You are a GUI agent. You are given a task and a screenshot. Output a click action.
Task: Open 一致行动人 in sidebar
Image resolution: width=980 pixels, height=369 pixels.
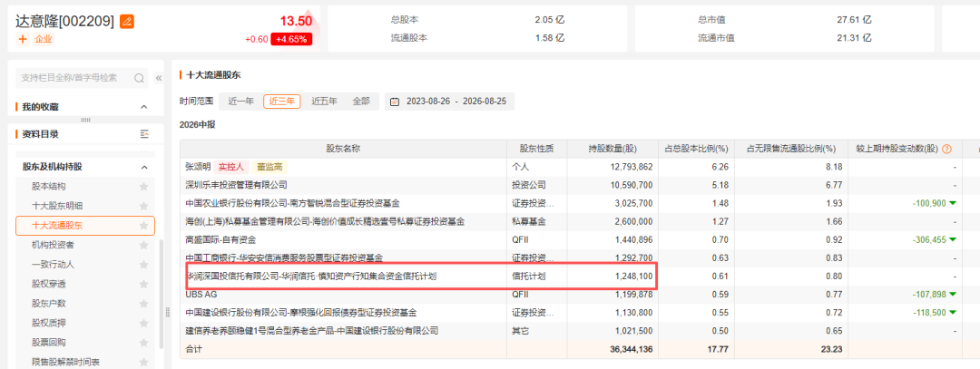54,264
